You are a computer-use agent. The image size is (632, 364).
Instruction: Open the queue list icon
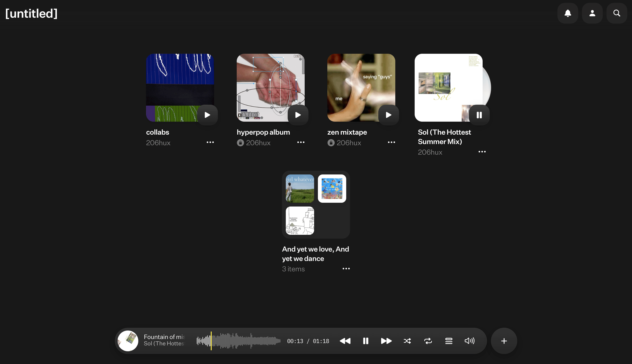pos(449,341)
